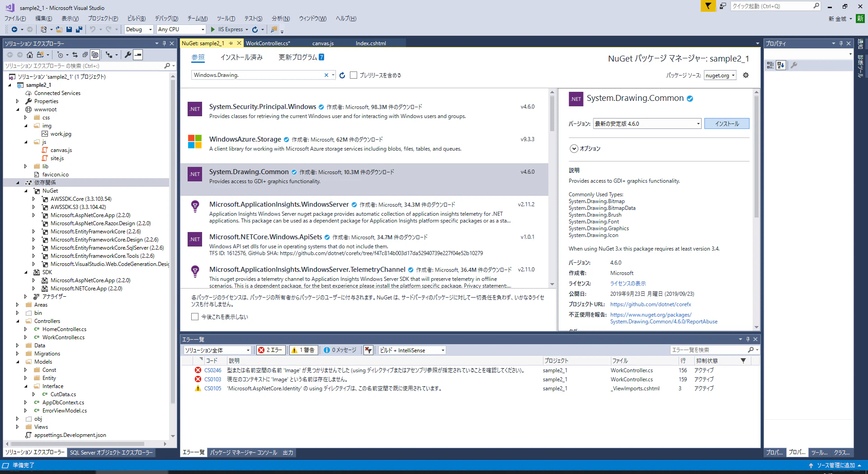Image resolution: width=868 pixels, height=474 pixels.
Task: Click the Install (インストール) button
Action: (726, 123)
